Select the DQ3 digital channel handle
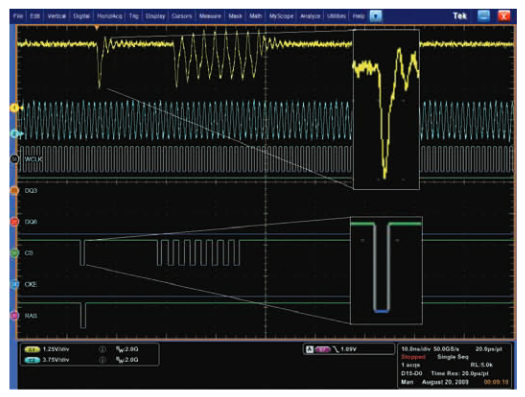The width and height of the screenshot is (525, 397). coord(14,190)
